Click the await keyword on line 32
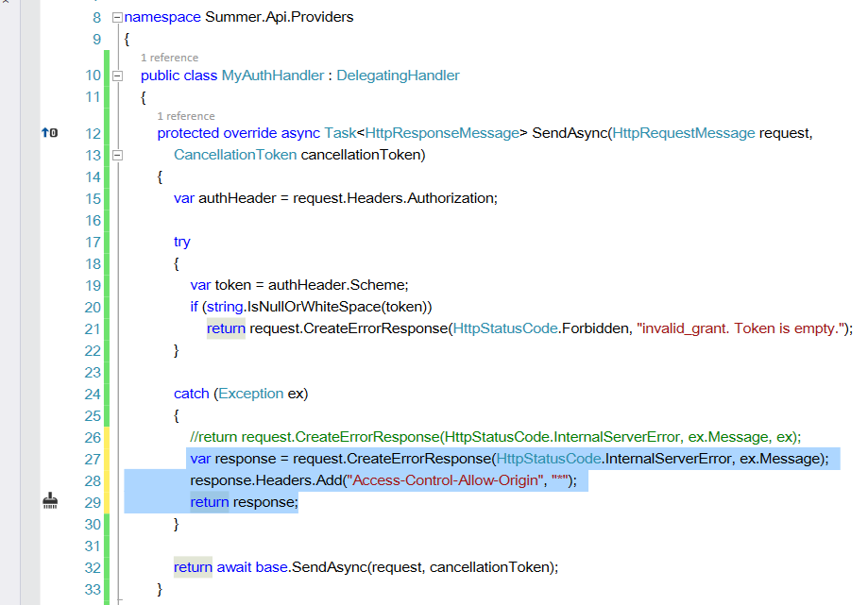This screenshot has height=605, width=868. point(233,567)
